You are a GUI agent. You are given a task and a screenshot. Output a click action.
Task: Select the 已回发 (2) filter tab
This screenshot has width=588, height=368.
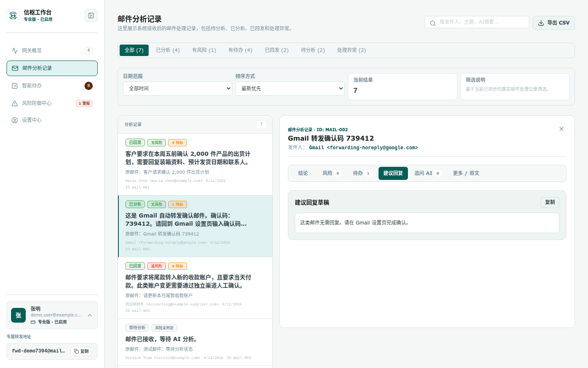(x=277, y=50)
